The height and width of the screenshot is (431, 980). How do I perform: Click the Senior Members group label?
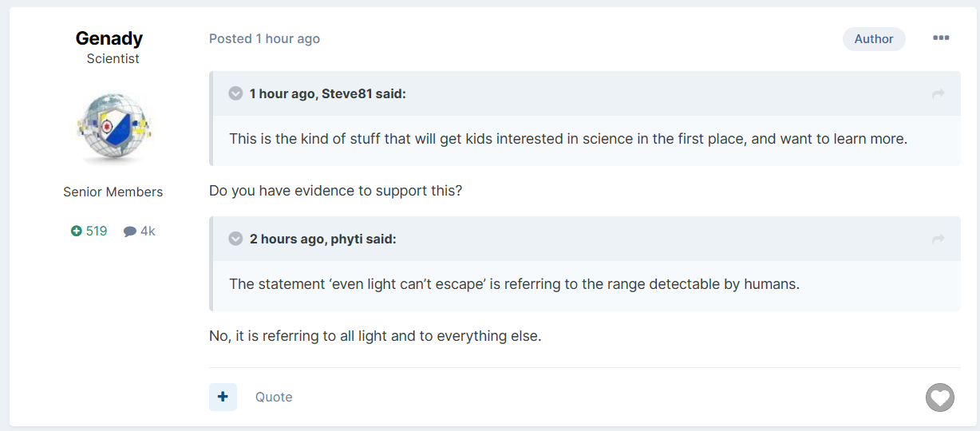(113, 192)
